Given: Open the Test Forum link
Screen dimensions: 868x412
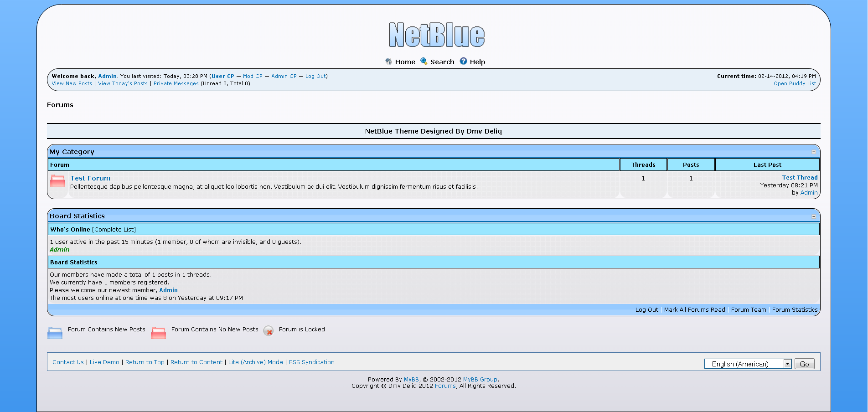Looking at the screenshot, I should pos(90,178).
